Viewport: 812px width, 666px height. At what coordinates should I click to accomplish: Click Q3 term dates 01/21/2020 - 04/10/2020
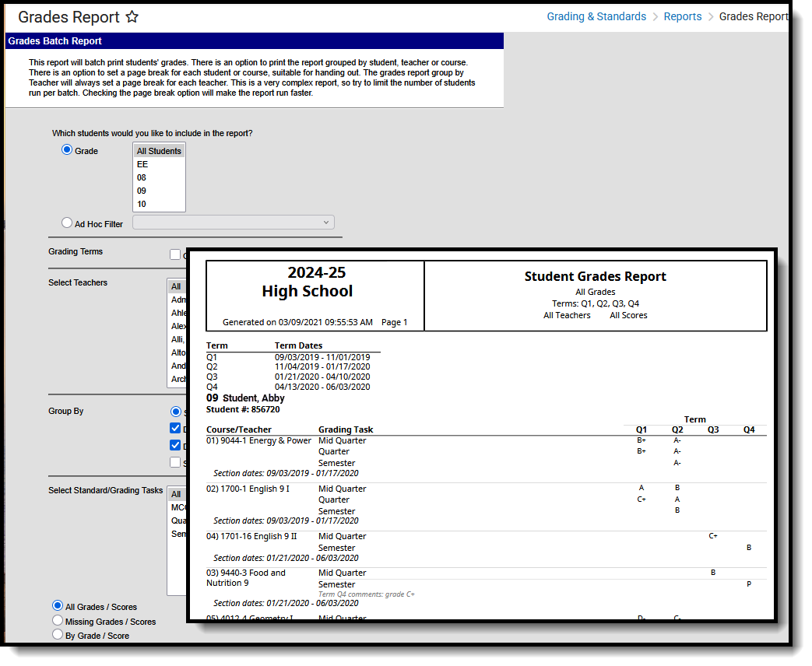click(x=322, y=377)
